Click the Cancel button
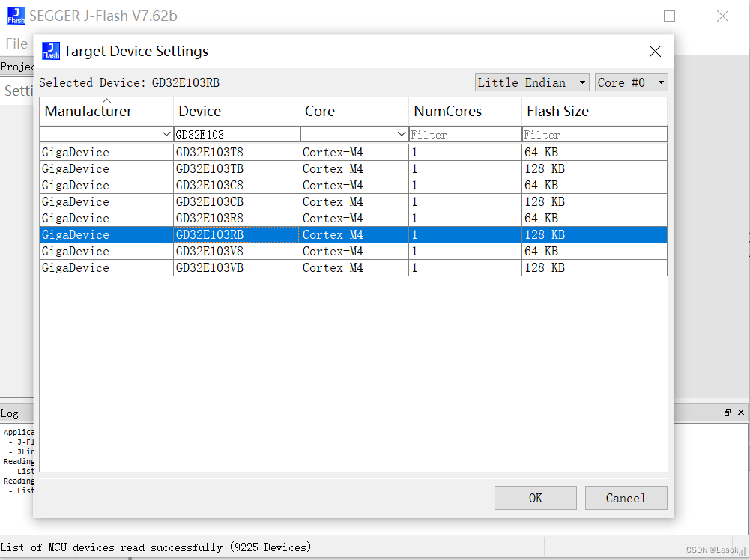This screenshot has width=750, height=560. click(626, 498)
